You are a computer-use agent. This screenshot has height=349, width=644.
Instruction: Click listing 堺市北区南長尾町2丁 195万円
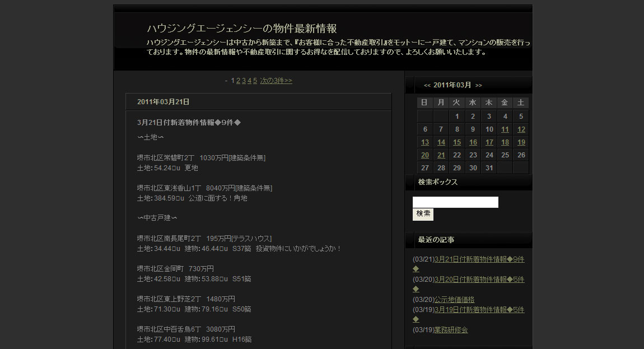point(204,239)
